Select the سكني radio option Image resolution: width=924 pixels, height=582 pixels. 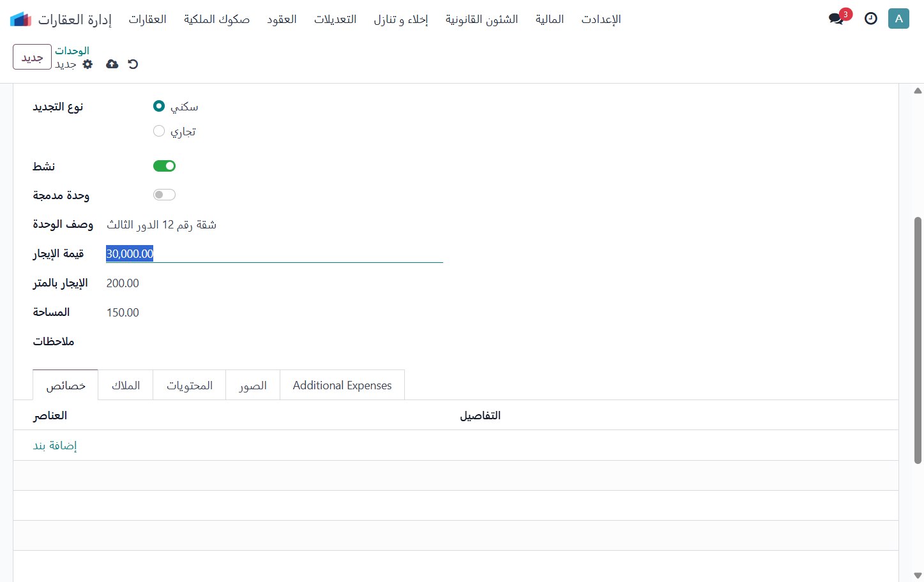pos(159,106)
